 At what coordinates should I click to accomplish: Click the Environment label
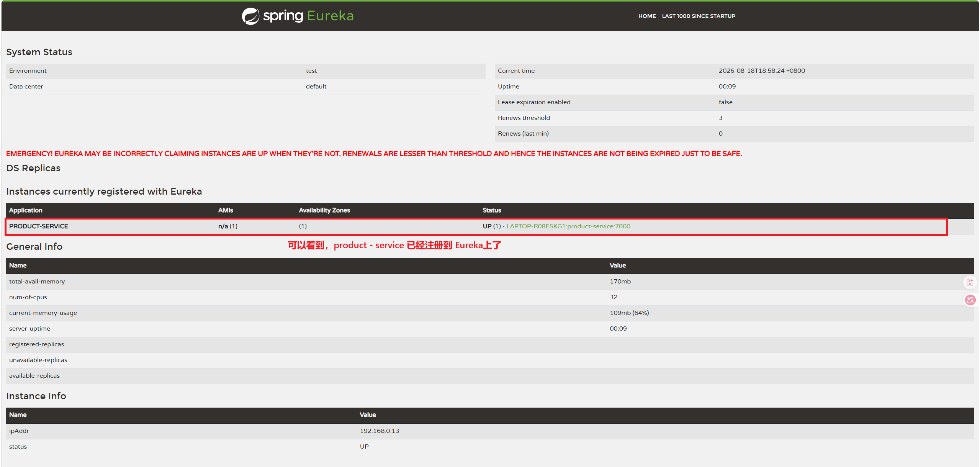point(28,71)
